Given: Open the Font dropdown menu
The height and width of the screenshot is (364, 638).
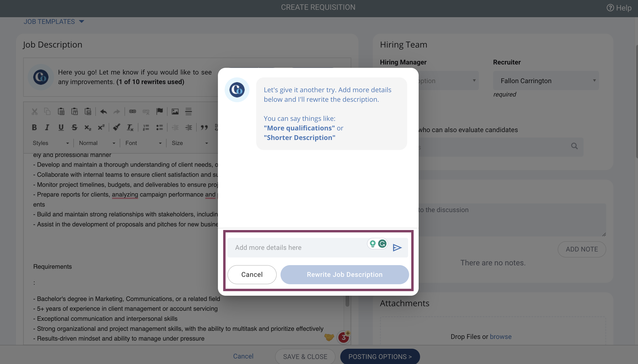Looking at the screenshot, I should [143, 143].
